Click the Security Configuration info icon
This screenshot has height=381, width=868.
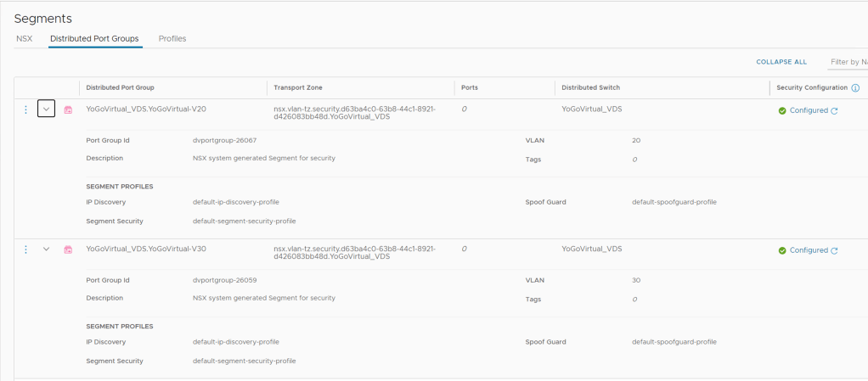(855, 87)
